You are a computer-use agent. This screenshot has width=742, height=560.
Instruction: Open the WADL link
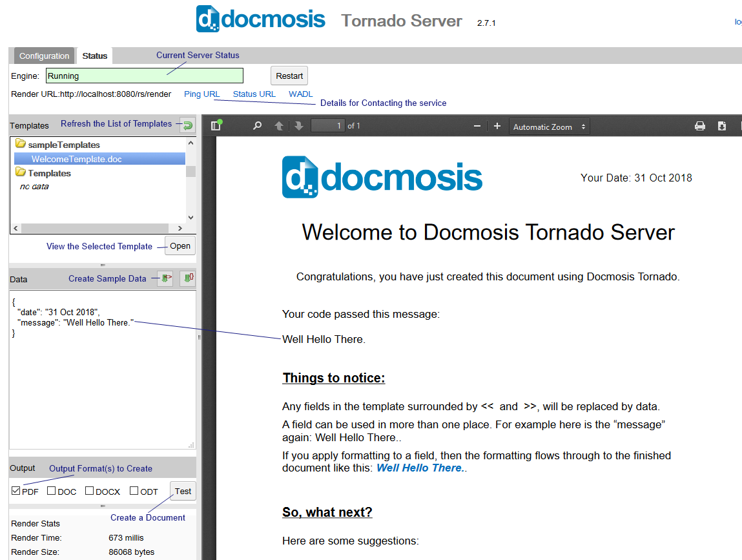[x=300, y=94]
